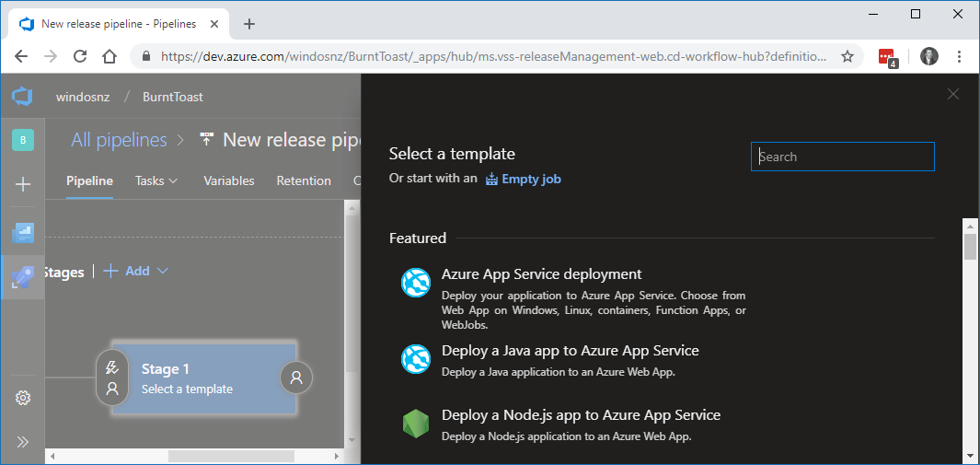Open the Boards icon in sidebar
The image size is (980, 465).
point(22,232)
